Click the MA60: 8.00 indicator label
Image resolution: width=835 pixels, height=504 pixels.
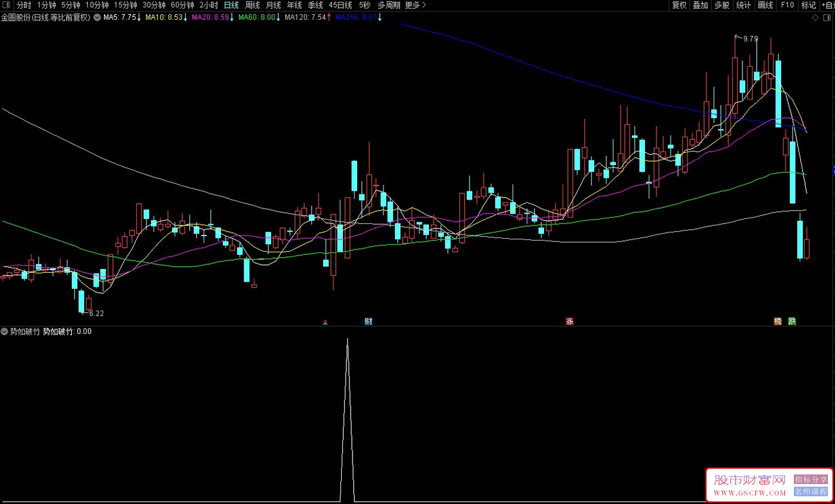click(x=256, y=18)
